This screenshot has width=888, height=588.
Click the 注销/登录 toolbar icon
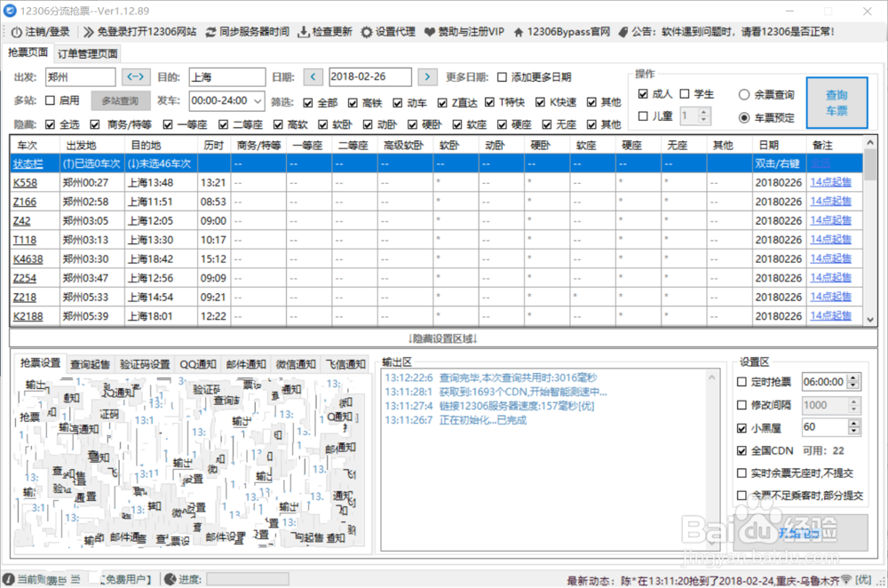(16, 32)
